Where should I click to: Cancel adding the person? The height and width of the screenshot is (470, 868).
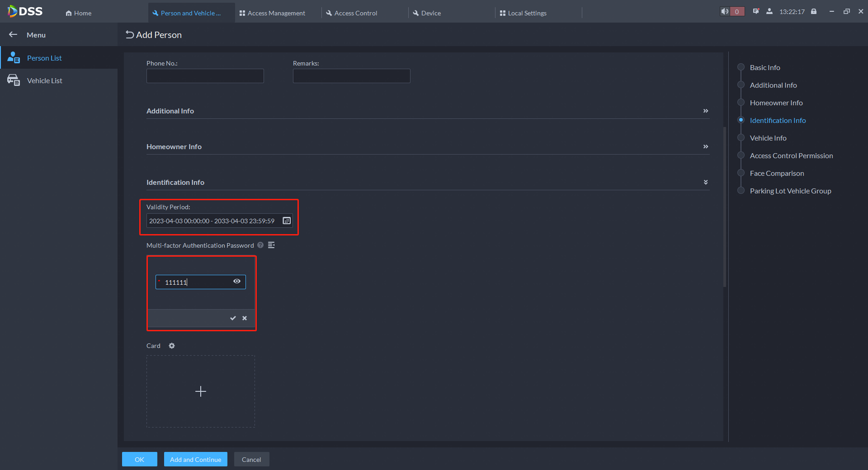(x=251, y=459)
